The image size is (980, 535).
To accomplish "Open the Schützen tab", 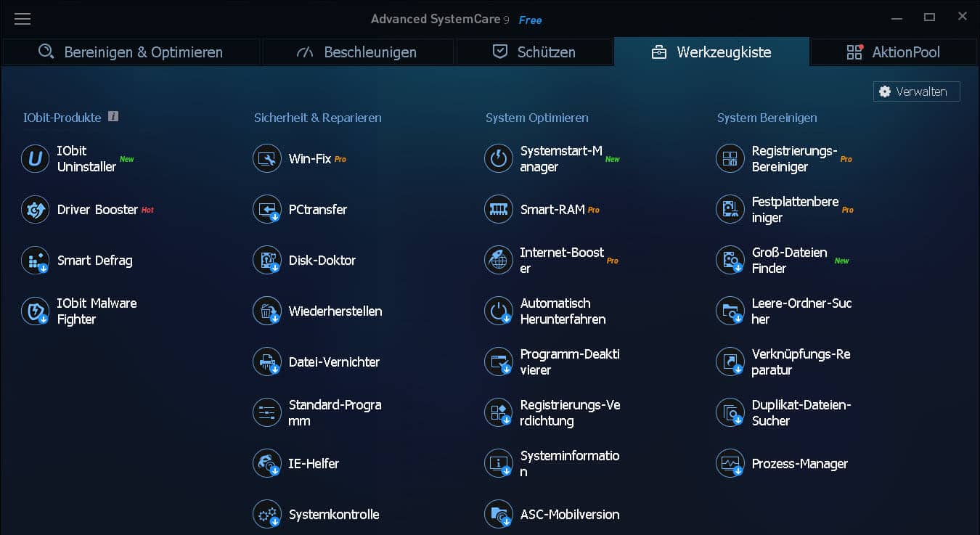I will 534,52.
